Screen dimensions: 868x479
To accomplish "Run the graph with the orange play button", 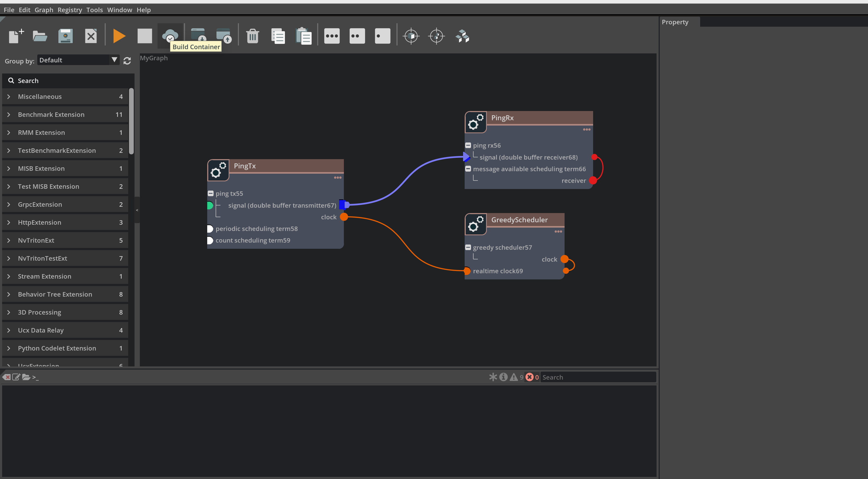I will coord(119,36).
